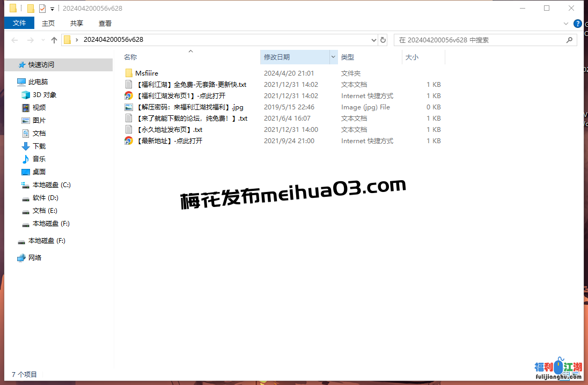
Task: Maximize the explorer window
Action: point(546,8)
